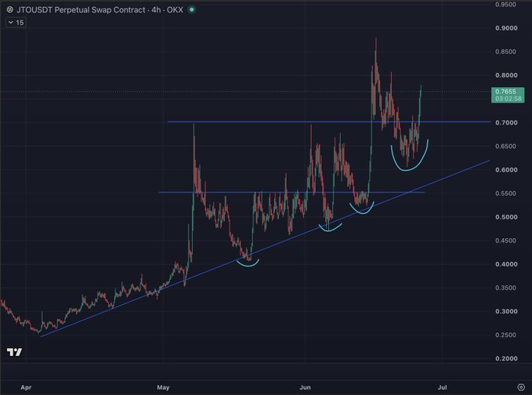Image resolution: width=532 pixels, height=395 pixels.
Task: Click the countdown timer 03:02:58
Action: click(x=508, y=99)
